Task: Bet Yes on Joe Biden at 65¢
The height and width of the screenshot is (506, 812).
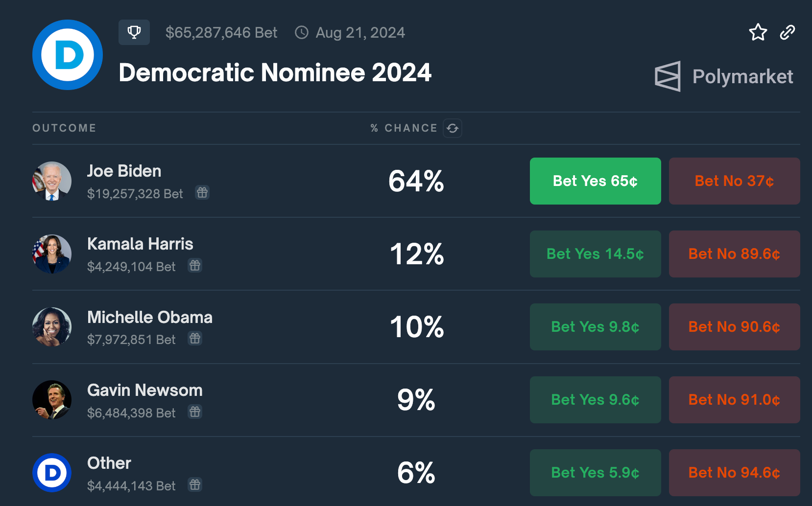Action: click(x=595, y=181)
